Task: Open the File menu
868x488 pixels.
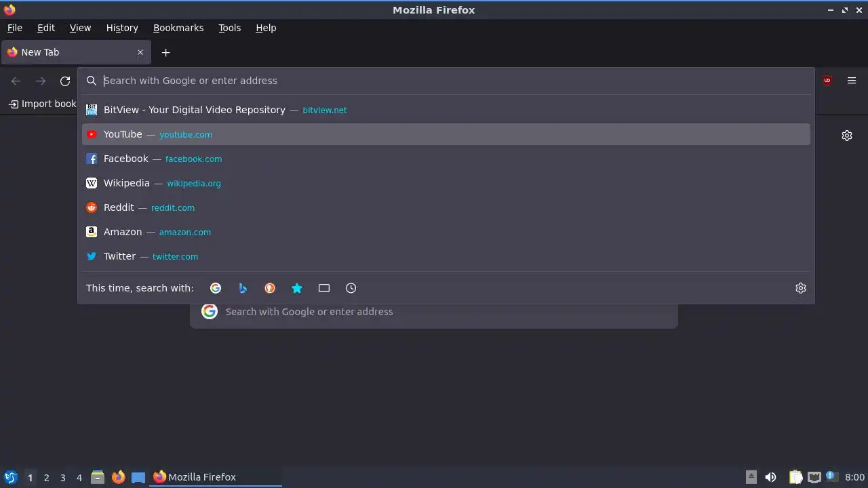Action: coord(15,28)
